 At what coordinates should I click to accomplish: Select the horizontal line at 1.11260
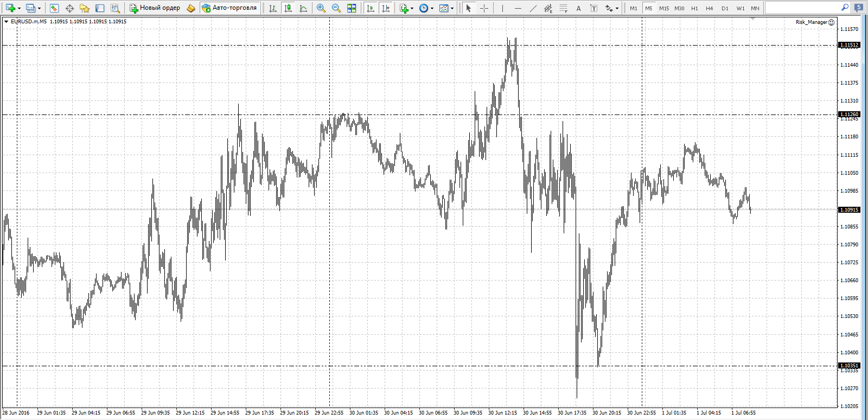420,114
